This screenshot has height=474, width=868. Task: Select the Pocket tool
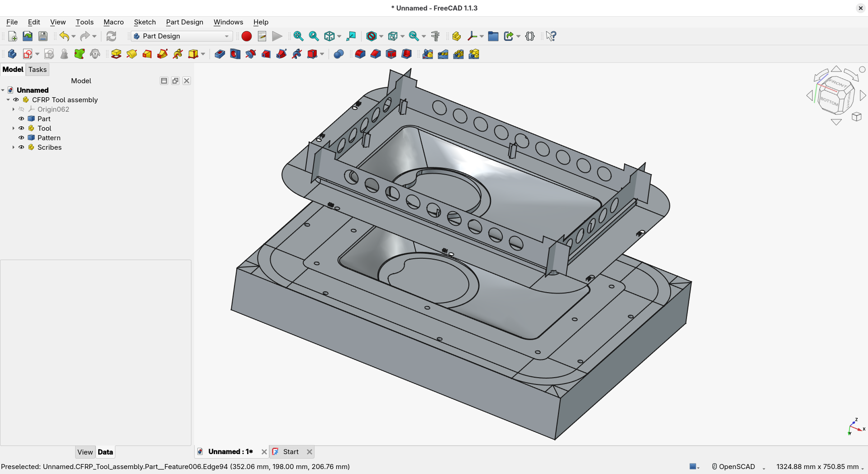click(220, 54)
